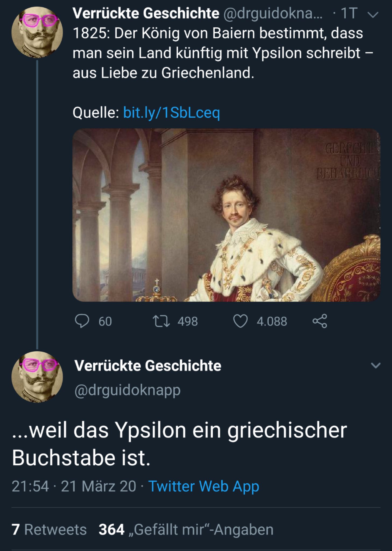
Task: Retweet the 1825 Baiern tweet
Action: (x=161, y=321)
